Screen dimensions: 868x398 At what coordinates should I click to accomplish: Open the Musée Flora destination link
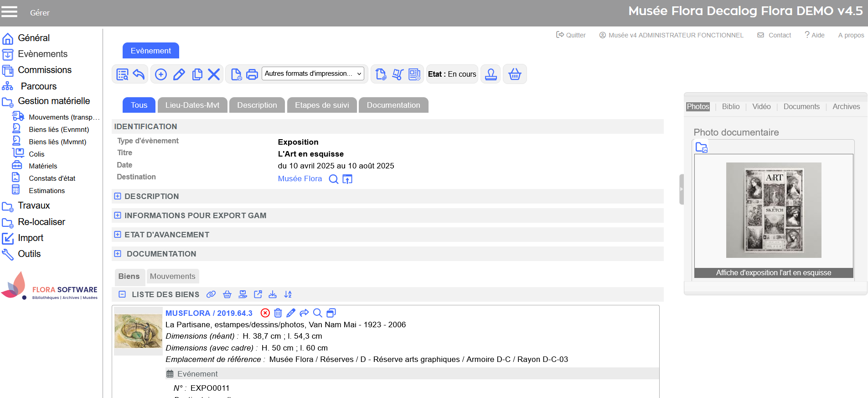[300, 179]
